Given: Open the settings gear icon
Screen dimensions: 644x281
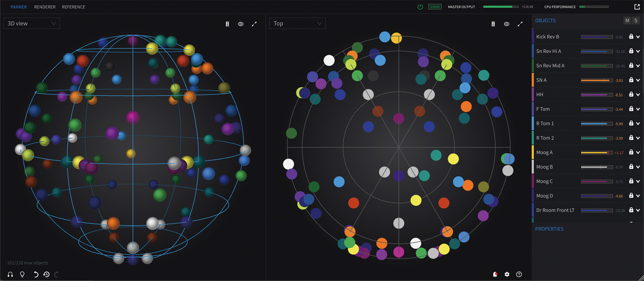Looking at the screenshot, I should [x=507, y=274].
